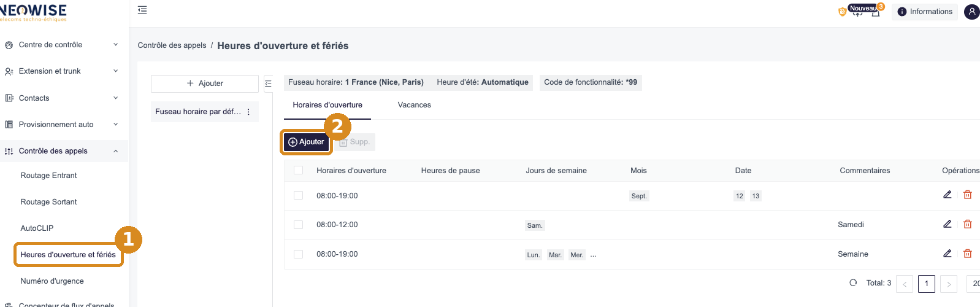Click the Mar. weekday tag
This screenshot has height=307, width=980.
(x=555, y=255)
